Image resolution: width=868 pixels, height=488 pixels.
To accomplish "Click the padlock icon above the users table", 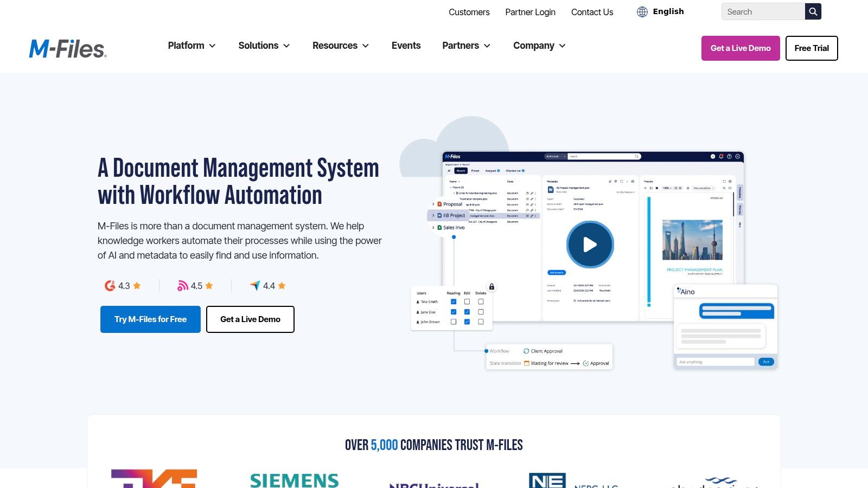I will (492, 287).
